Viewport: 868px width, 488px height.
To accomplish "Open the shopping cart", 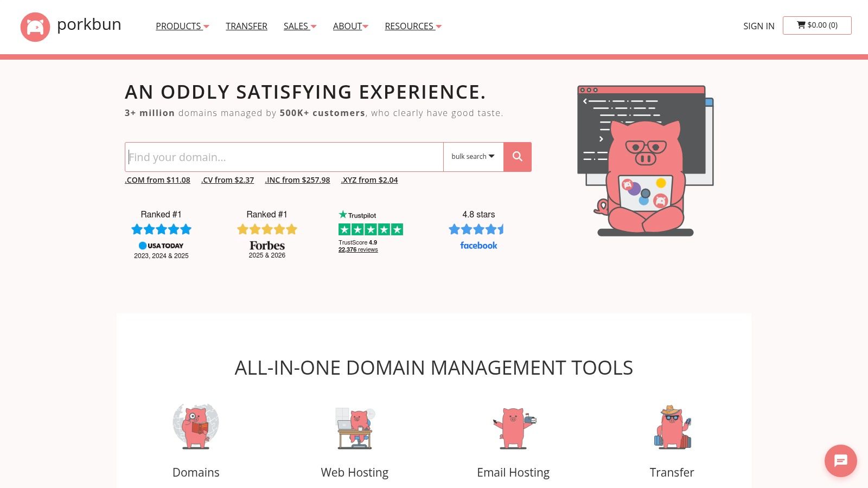I will 817,25.
